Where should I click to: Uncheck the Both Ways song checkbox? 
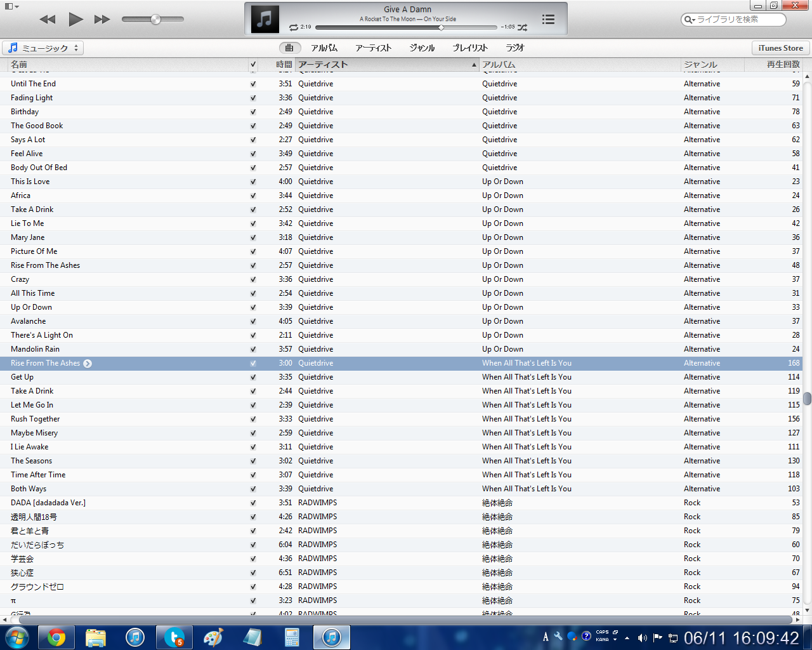(x=253, y=489)
